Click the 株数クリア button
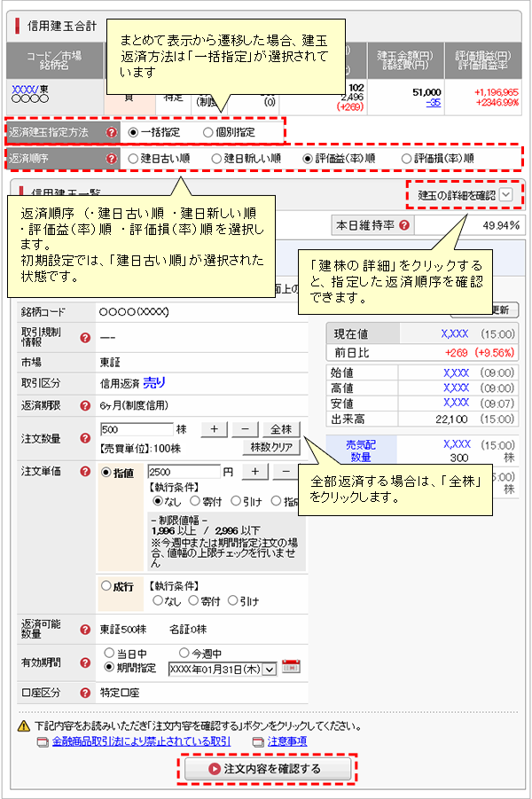This screenshot has height=799, width=532. (x=270, y=446)
